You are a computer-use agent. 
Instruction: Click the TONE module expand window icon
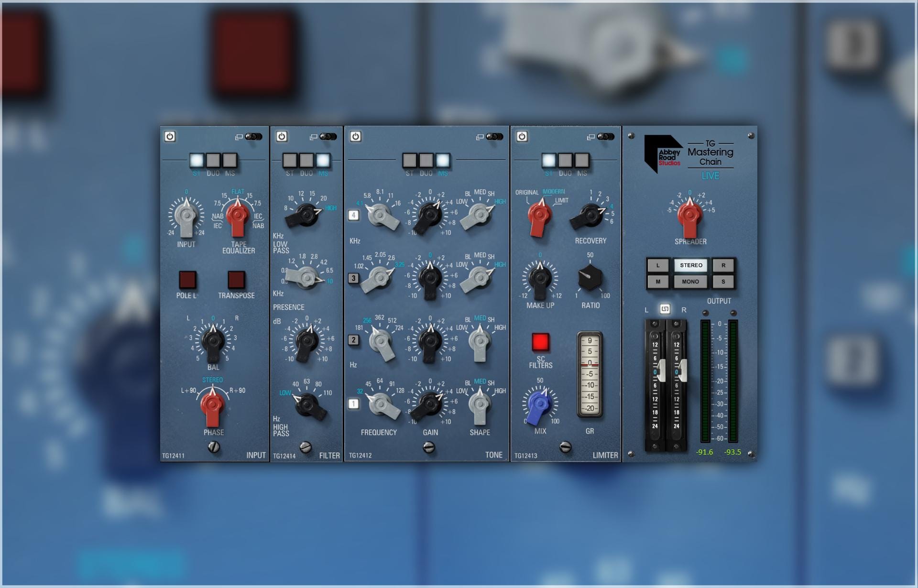pyautogui.click(x=480, y=137)
